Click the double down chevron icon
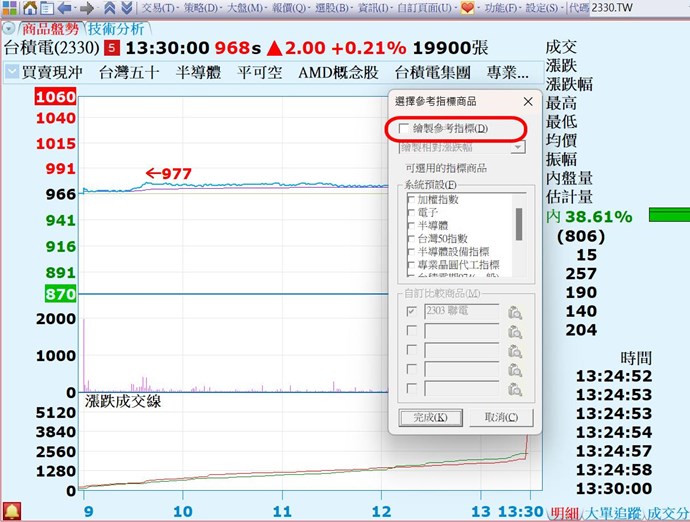This screenshot has height=522, width=690. coord(127,7)
